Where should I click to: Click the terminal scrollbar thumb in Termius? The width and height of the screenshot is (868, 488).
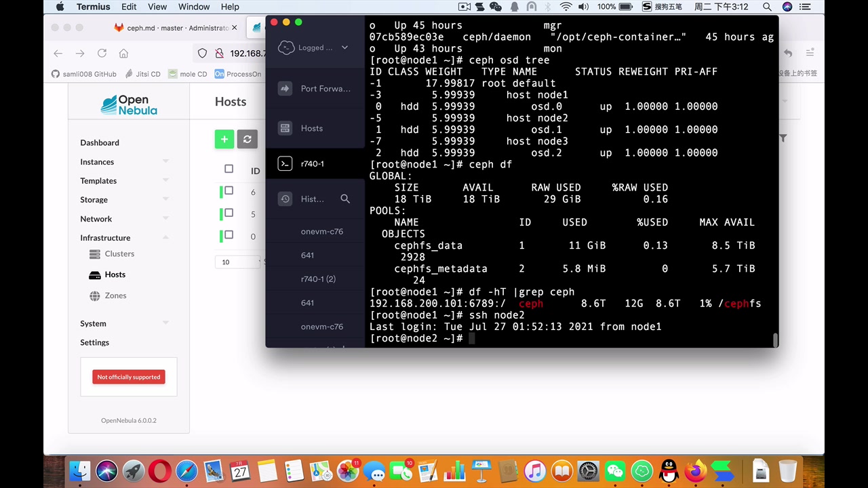(x=775, y=340)
